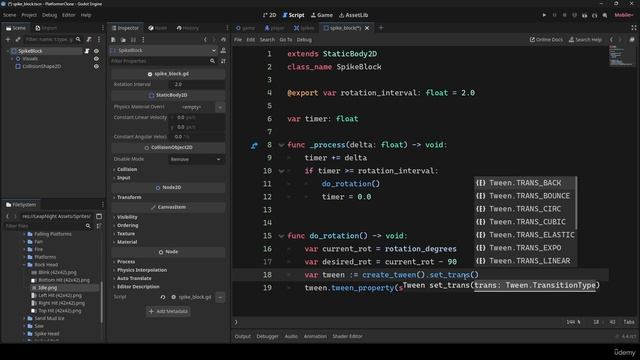Choose Tween.TRANS_ELASTIC from autocomplete

click(525, 235)
